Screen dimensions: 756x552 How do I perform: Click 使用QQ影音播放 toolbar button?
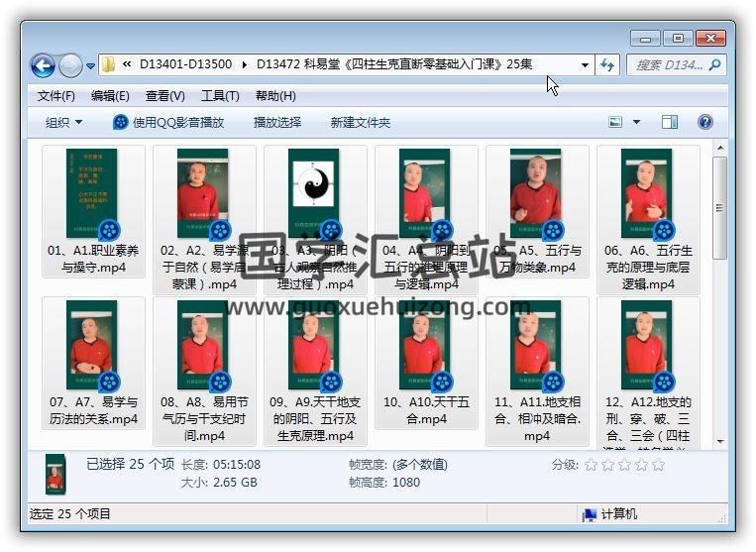[168, 123]
